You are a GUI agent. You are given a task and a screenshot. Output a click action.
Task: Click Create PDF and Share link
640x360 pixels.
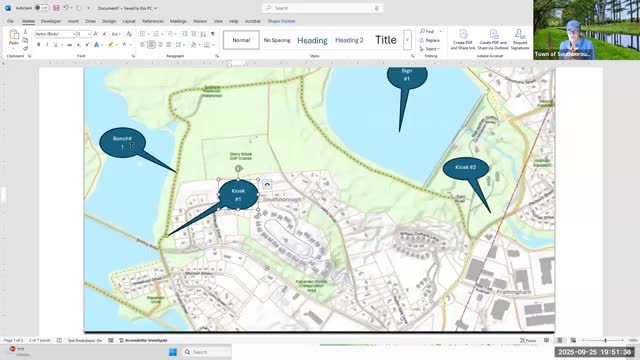pos(463,40)
